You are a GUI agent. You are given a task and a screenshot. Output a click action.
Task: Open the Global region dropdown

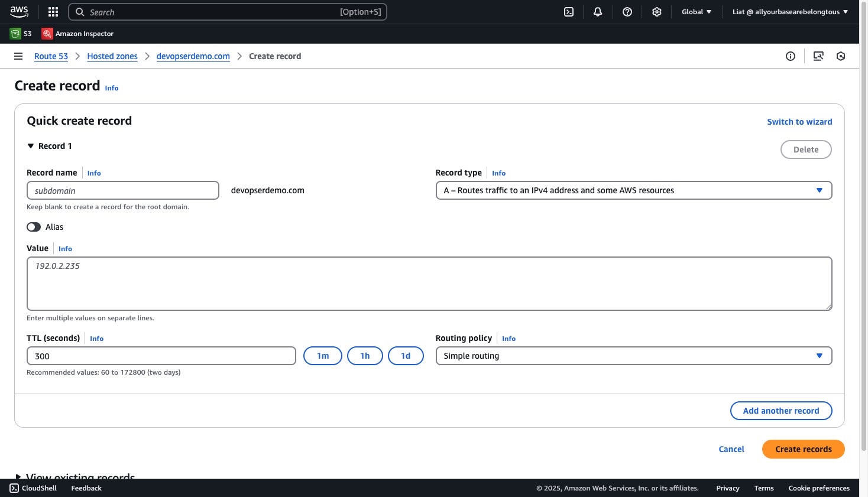point(697,12)
